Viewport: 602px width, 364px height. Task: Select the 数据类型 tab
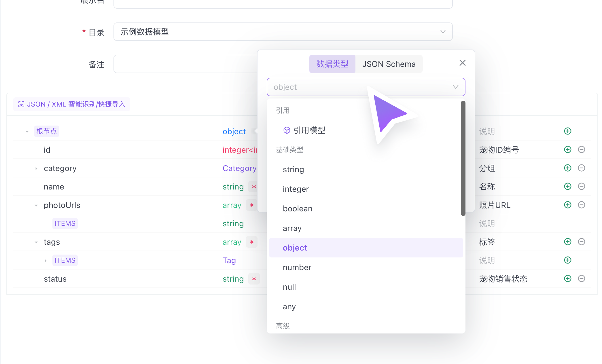(x=332, y=64)
